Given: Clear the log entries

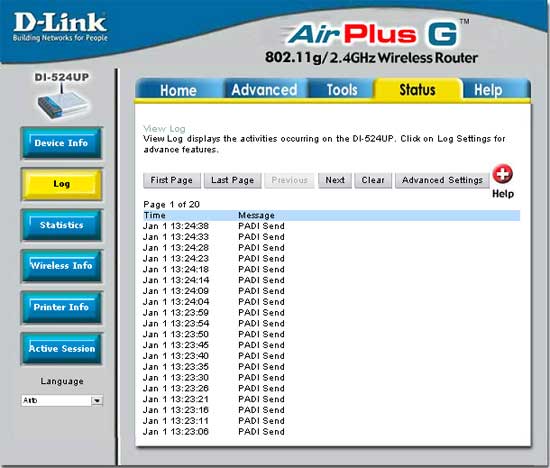Looking at the screenshot, I should 373,180.
